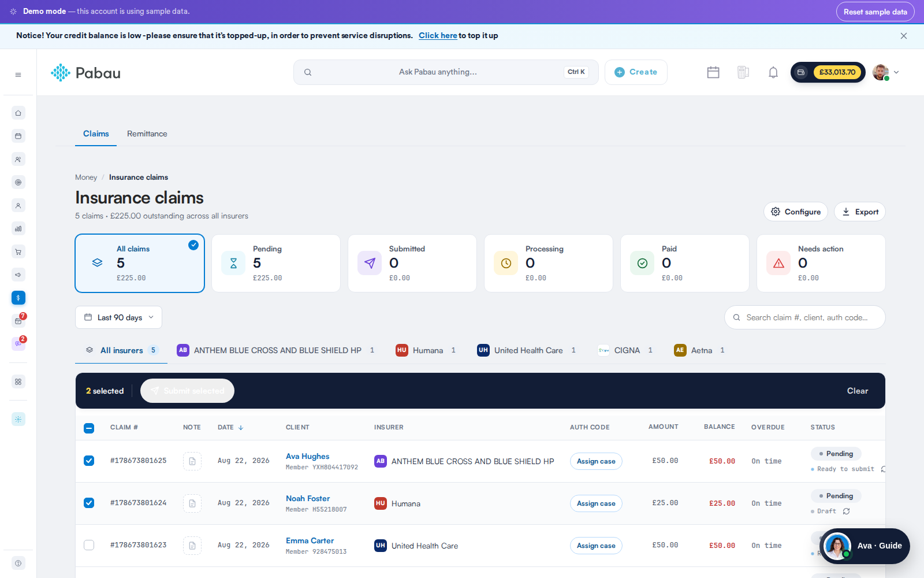Select the All claims summary card

(x=140, y=264)
